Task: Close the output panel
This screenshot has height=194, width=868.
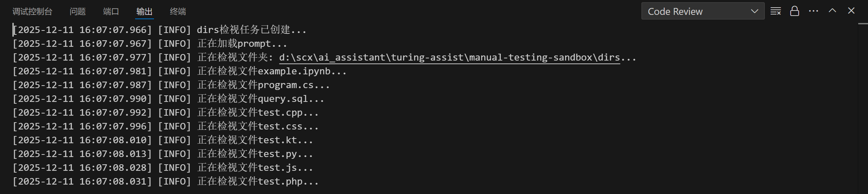Action: click(x=851, y=11)
